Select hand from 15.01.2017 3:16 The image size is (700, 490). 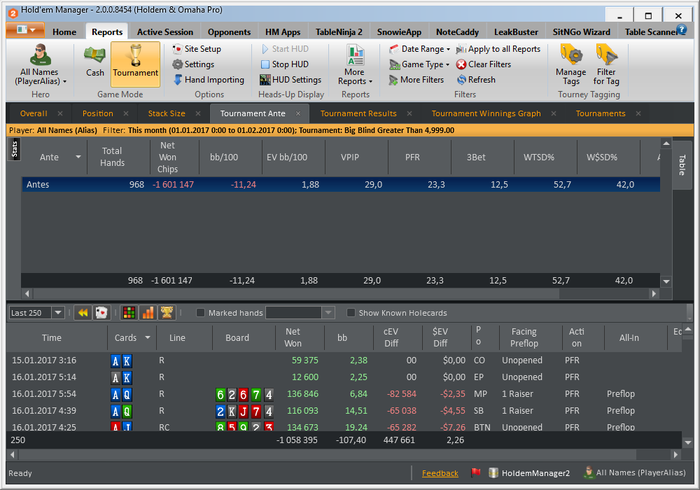point(344,360)
